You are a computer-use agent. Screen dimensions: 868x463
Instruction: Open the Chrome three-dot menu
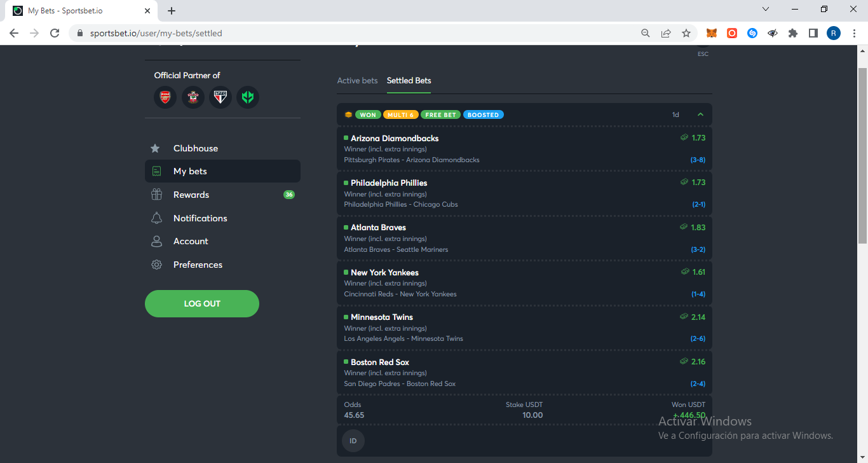(x=854, y=33)
